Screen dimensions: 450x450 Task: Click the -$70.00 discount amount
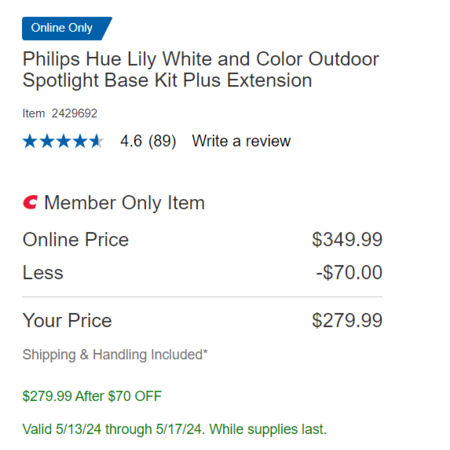(x=349, y=272)
